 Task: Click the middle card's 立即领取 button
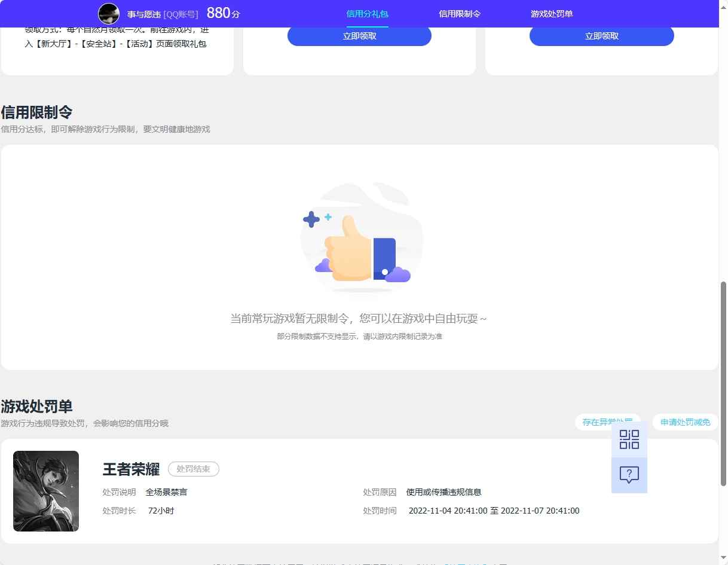coord(359,36)
